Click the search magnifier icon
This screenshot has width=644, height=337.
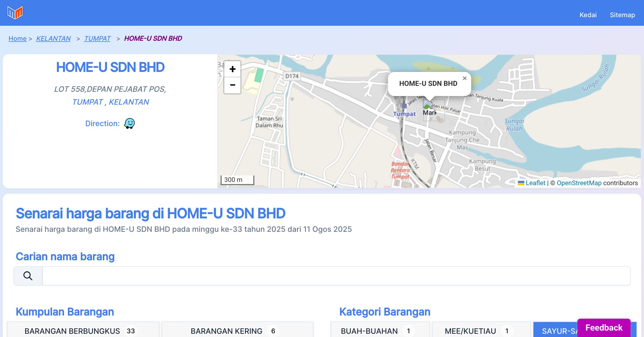(28, 276)
